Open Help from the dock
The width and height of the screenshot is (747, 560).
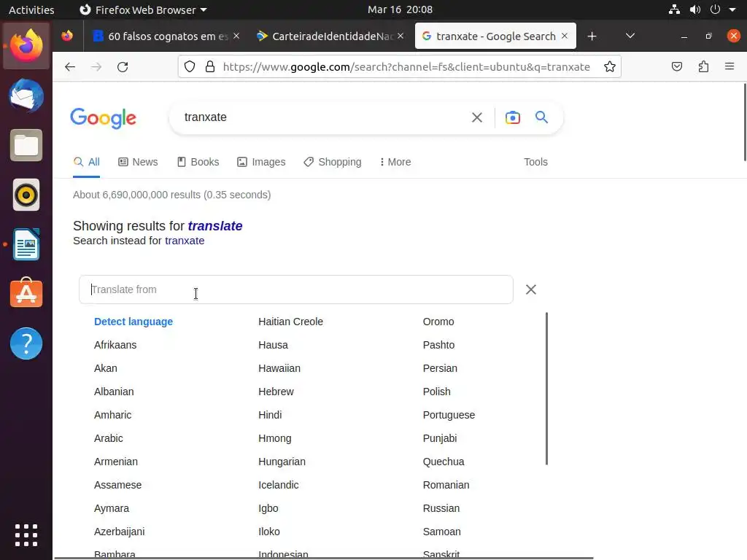click(x=26, y=343)
